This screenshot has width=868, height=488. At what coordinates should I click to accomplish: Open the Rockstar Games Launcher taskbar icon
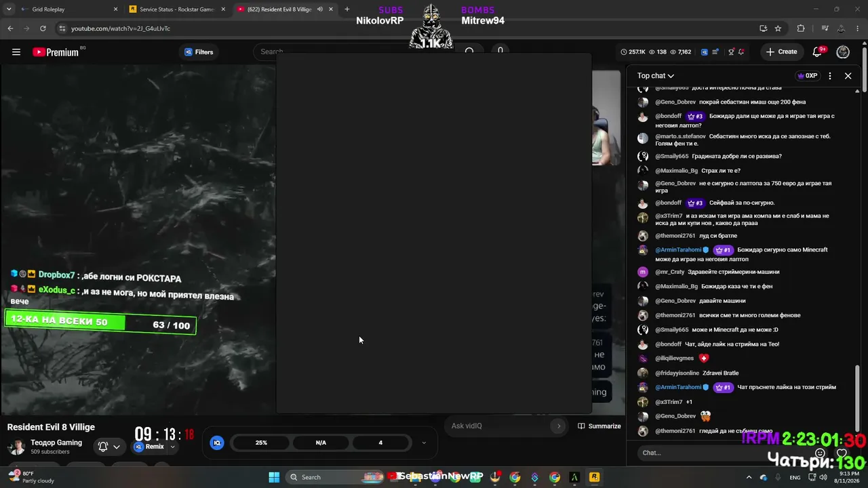pos(594,477)
